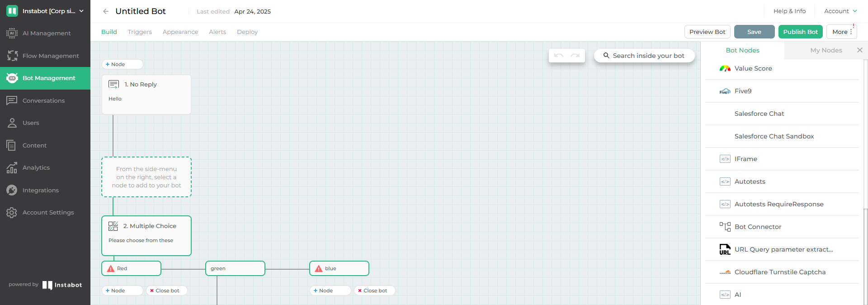Click the Search inside your bot field

coord(644,56)
